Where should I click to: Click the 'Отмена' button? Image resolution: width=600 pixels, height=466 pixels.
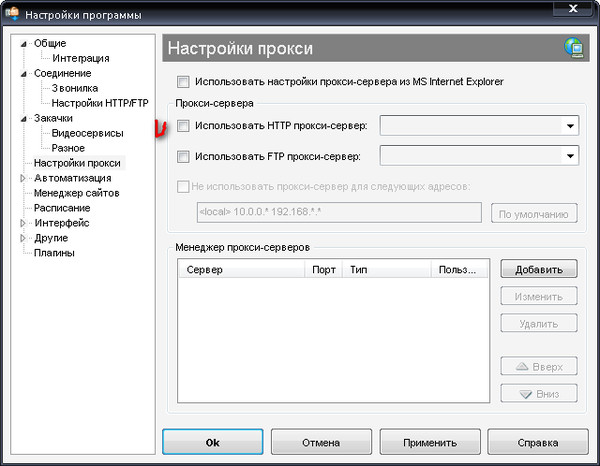(x=321, y=442)
